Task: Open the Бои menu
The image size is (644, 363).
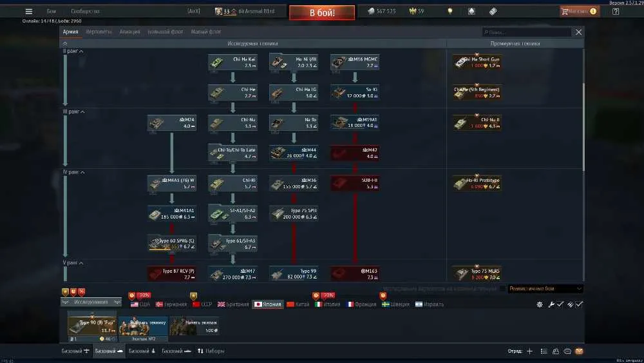Action: click(52, 12)
